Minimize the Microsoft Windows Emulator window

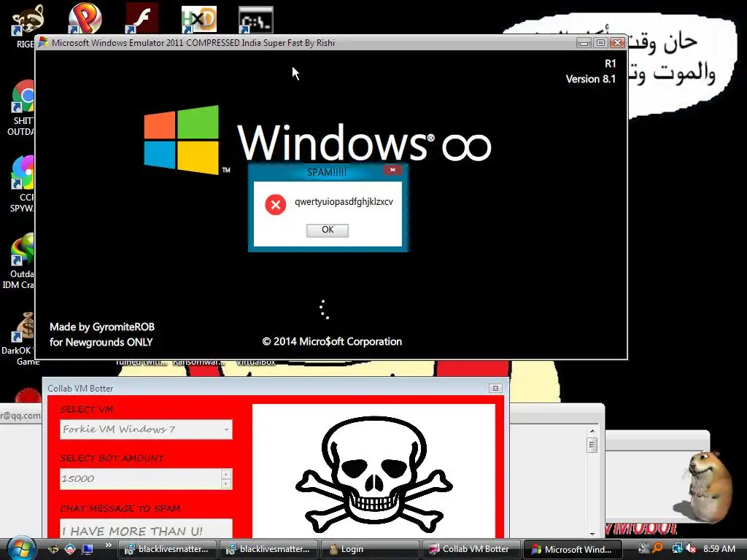(584, 43)
